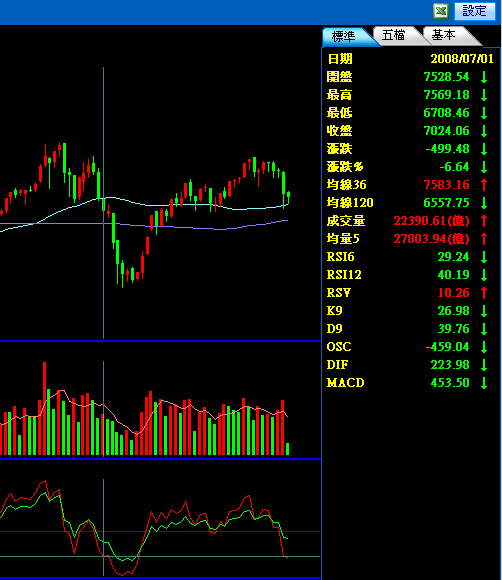This screenshot has height=580, width=502.
Task: Click the 日期 label
Action: pyautogui.click(x=340, y=59)
